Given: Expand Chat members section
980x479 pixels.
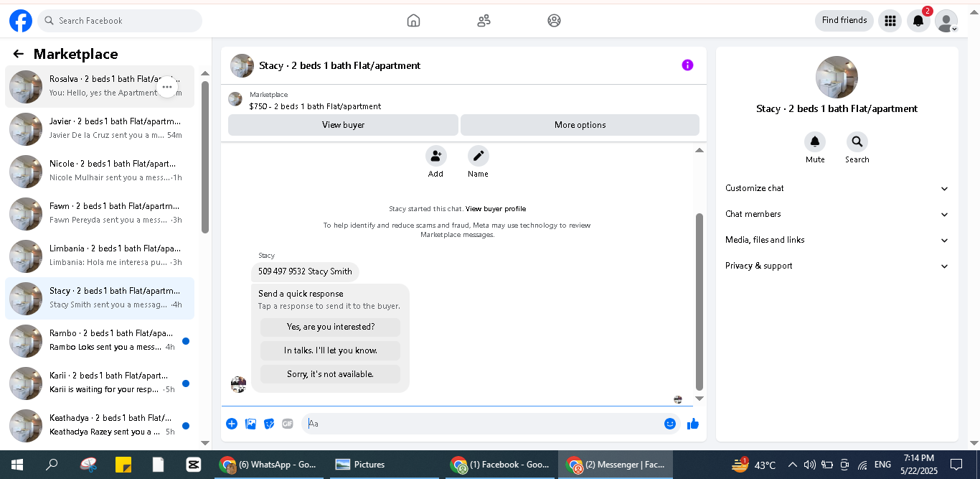Looking at the screenshot, I should pyautogui.click(x=837, y=214).
